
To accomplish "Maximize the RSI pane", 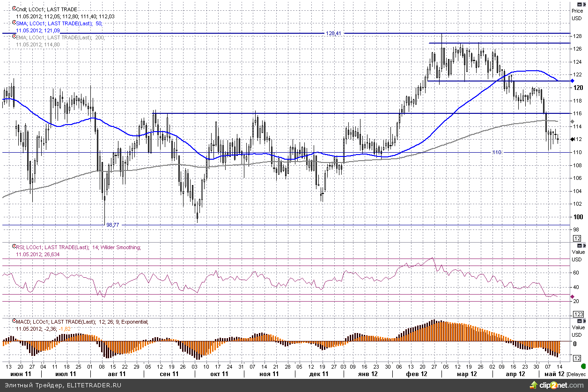I will (x=579, y=245).
